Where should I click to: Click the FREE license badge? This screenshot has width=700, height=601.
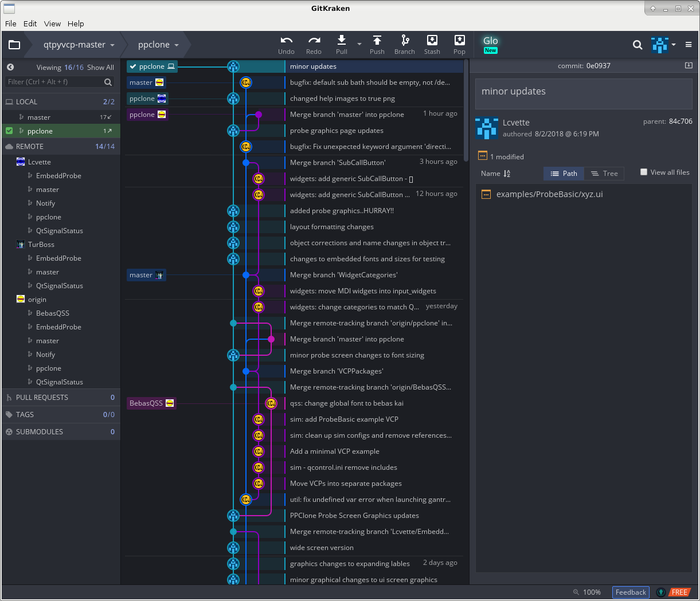pos(680,592)
